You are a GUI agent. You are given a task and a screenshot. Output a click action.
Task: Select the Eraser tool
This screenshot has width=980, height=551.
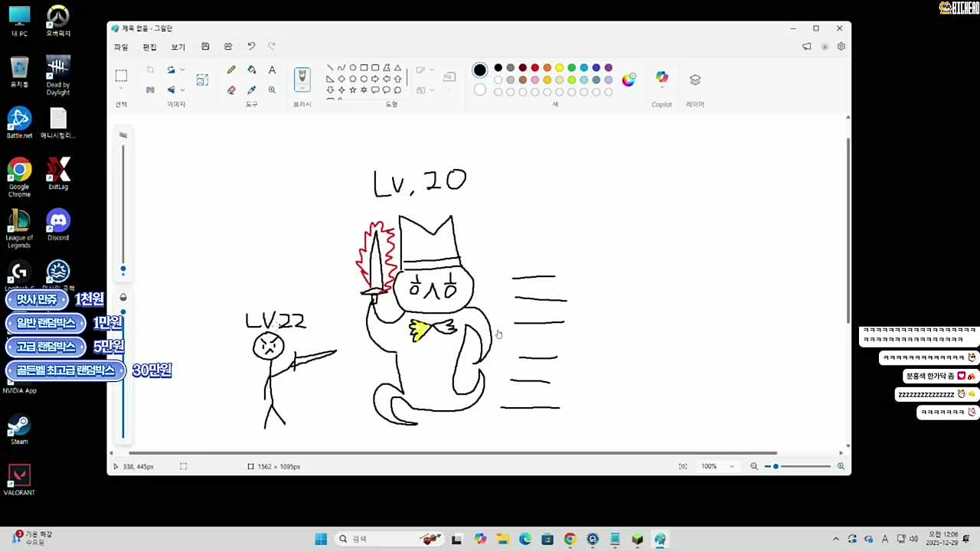click(x=231, y=90)
